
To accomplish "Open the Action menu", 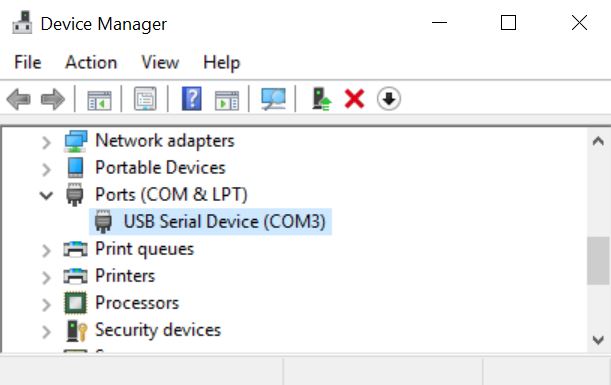I will 91,62.
